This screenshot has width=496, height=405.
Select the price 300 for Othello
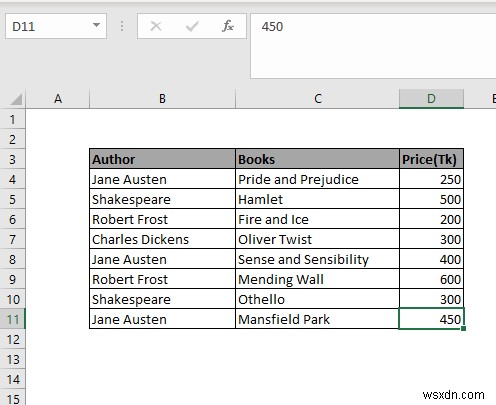(431, 299)
